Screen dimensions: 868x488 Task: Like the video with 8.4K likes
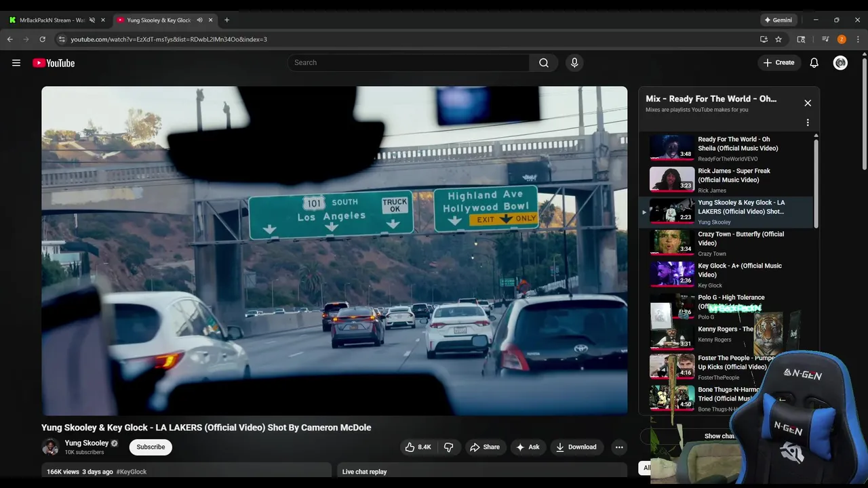click(418, 447)
